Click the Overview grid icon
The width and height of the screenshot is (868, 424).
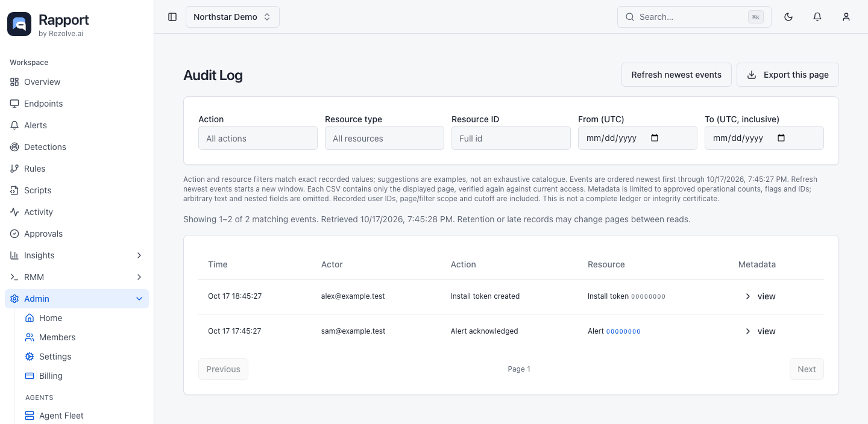[14, 82]
